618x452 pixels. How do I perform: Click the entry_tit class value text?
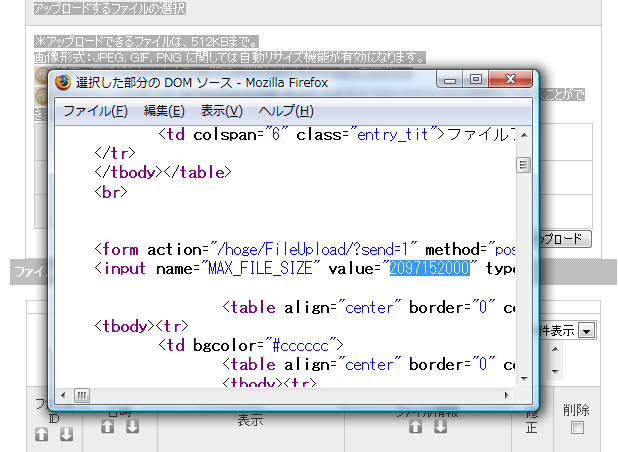click(x=393, y=135)
